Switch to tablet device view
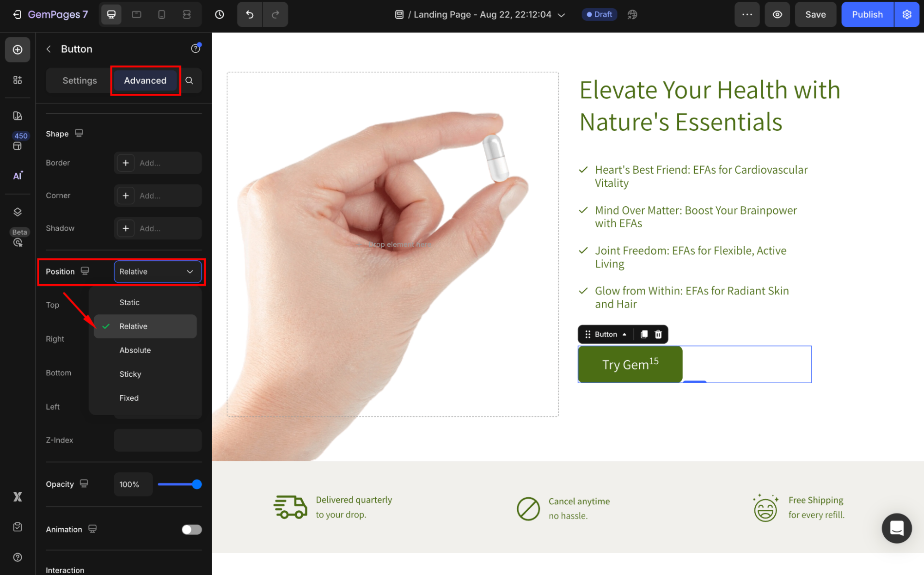 pos(136,14)
